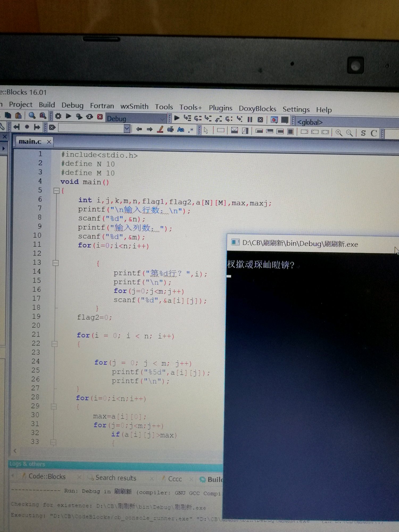This screenshot has width=399, height=532.
Task: Open the Debug menu
Action: [x=72, y=105]
